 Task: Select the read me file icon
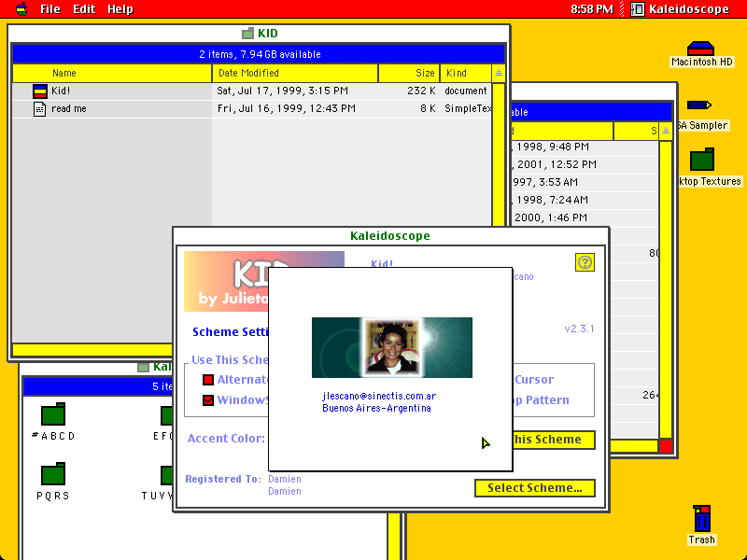pos(39,108)
